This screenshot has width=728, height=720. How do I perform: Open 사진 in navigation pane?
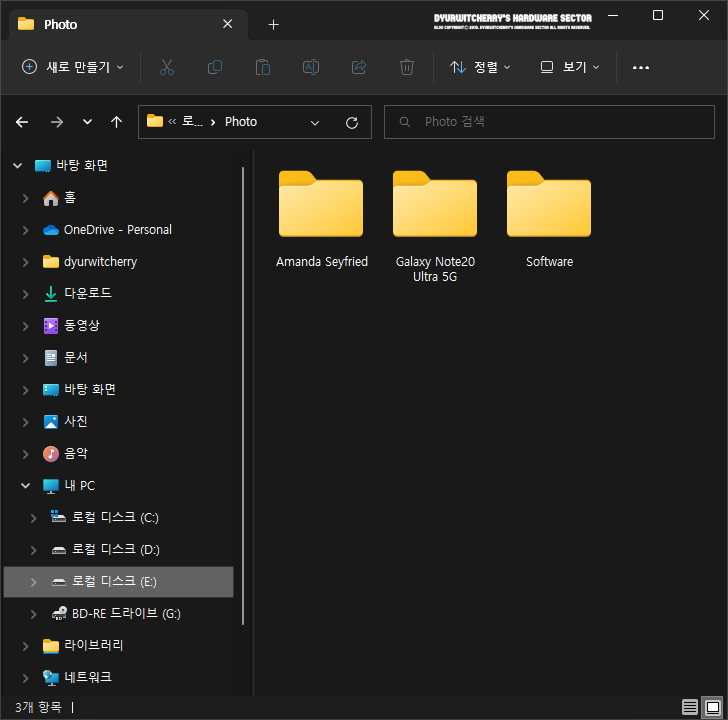coord(65,422)
